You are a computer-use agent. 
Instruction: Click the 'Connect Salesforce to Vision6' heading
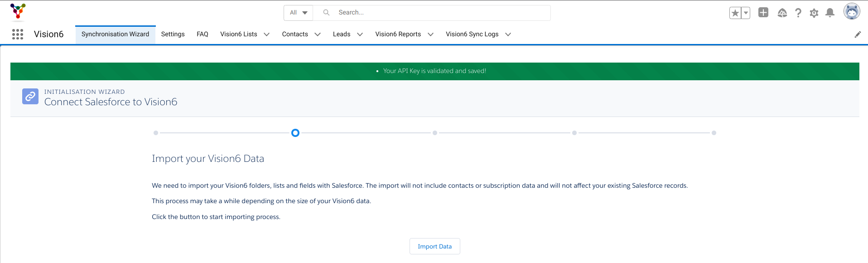pyautogui.click(x=111, y=102)
